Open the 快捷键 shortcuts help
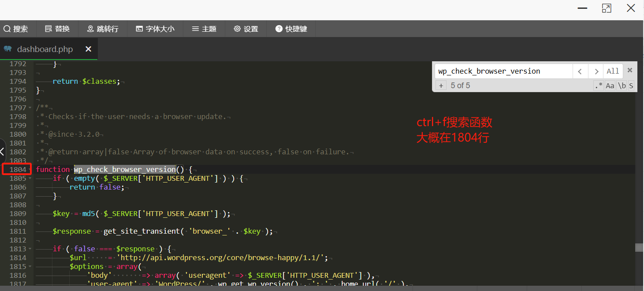644x291 pixels. (291, 29)
